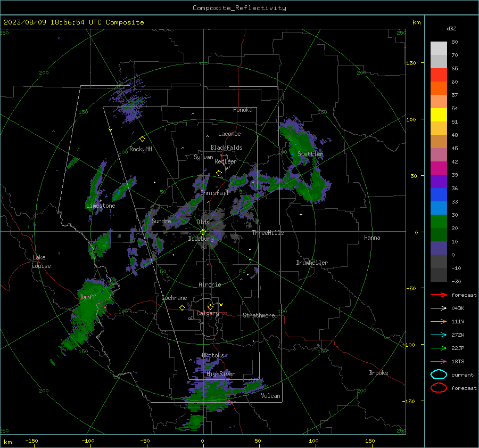Click the Limestone label
The height and width of the screenshot is (448, 479).
[101, 206]
